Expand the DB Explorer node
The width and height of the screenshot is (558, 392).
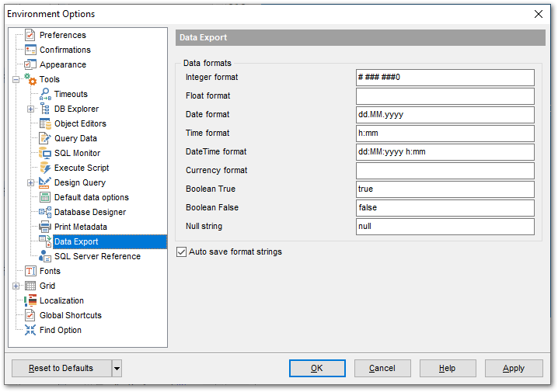pos(31,109)
